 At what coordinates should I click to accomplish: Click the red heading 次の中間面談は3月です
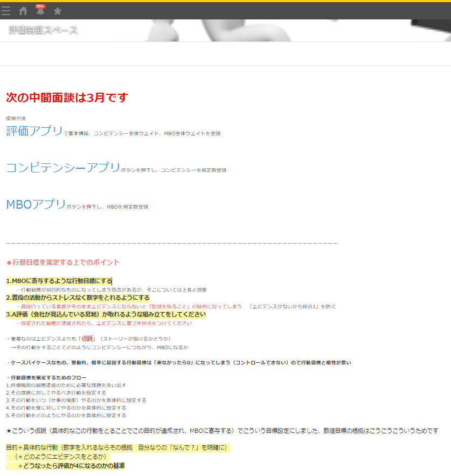(67, 98)
